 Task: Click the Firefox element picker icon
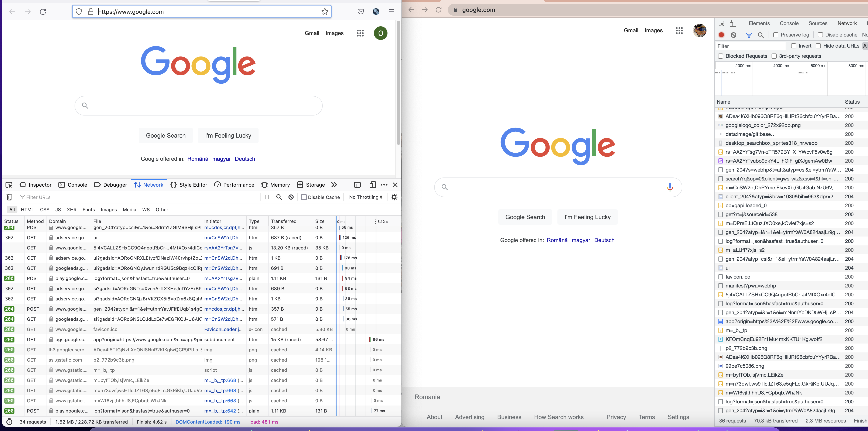(9, 185)
